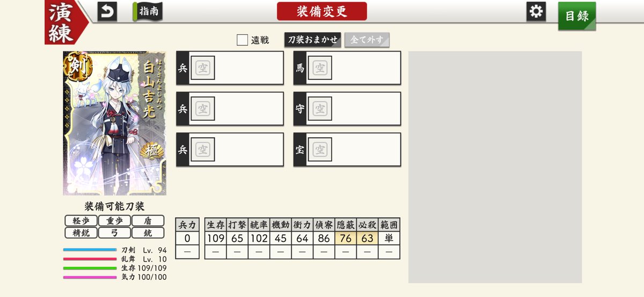This screenshot has width=644, height=297.
Task: Toggle the 遠戦 checkbox
Action: tap(243, 40)
